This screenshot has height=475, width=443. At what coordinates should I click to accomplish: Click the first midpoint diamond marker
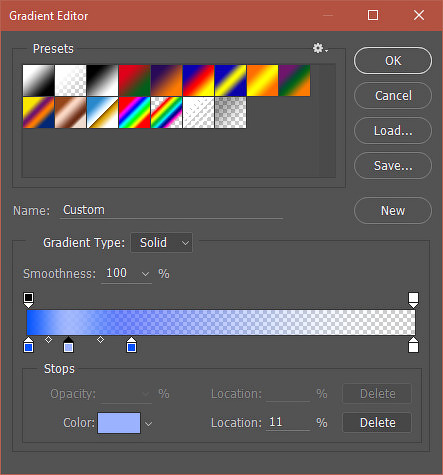click(x=49, y=340)
